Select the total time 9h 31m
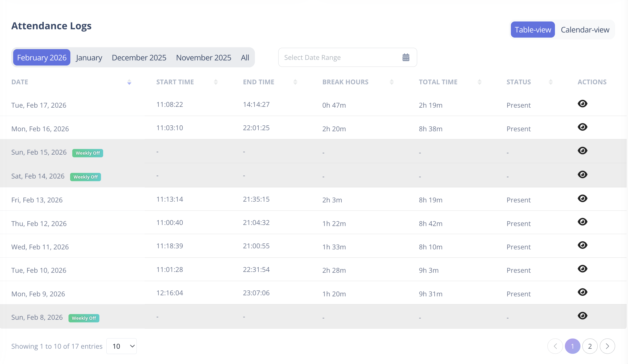 pyautogui.click(x=431, y=294)
